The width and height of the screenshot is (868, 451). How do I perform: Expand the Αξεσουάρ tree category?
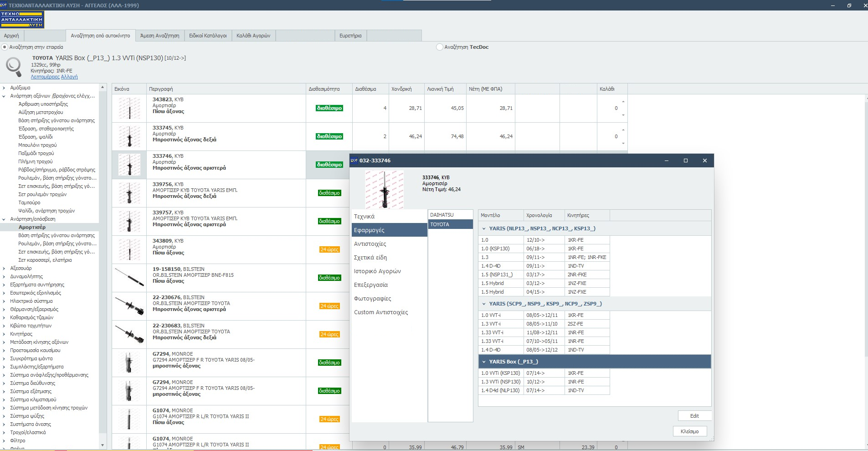[x=4, y=268]
